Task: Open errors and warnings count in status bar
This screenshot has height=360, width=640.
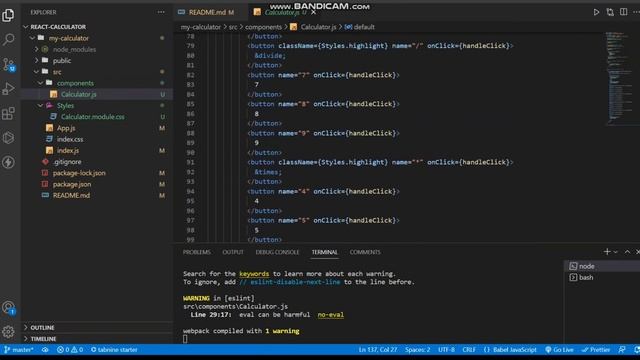Action: 70,350
